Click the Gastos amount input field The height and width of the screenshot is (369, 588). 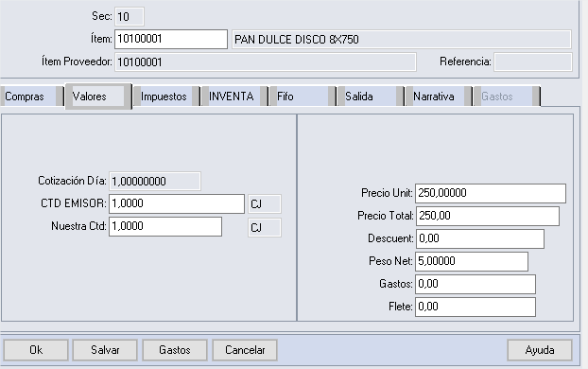click(x=476, y=284)
